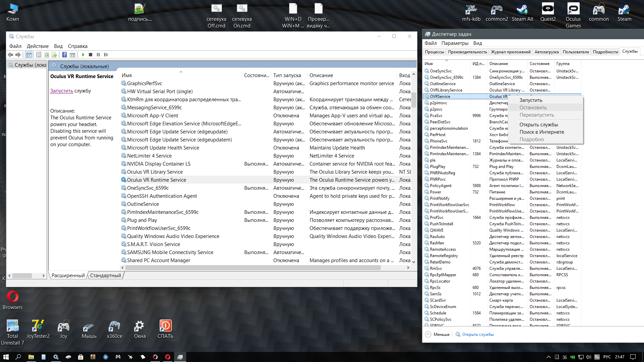Collapse Task Manager with Меньше chevron
Image resolution: width=644 pixels, height=362 pixels.
428,334
